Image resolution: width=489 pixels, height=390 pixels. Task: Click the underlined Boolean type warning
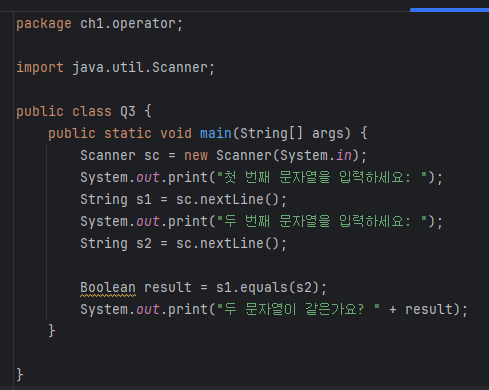tap(108, 288)
